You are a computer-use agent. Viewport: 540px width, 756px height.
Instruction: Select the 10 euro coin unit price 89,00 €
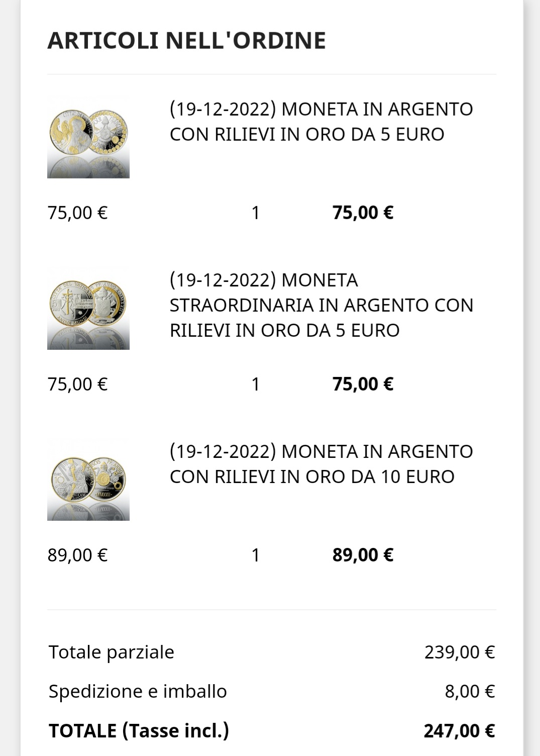78,555
